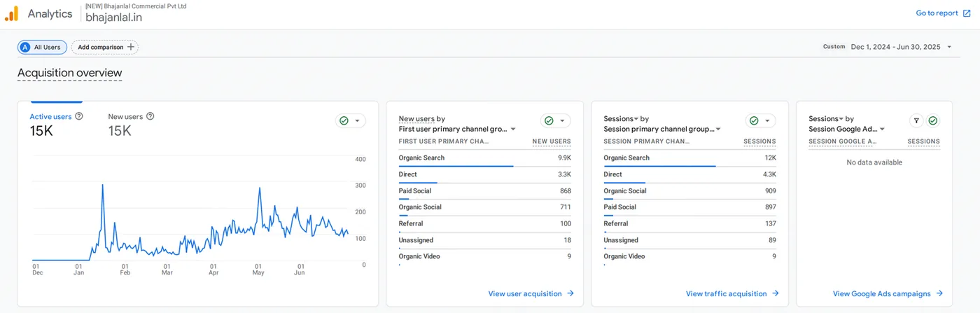The width and height of the screenshot is (980, 313).
Task: Click the help icon beside New users
Action: (150, 116)
